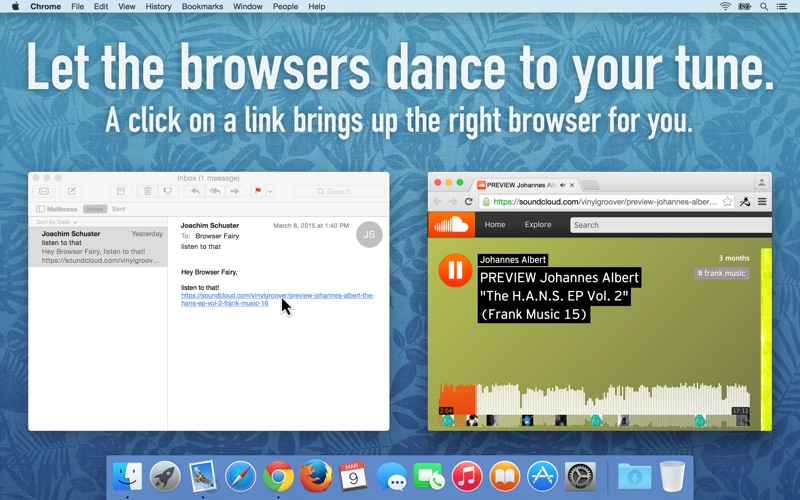Click Browser Fairy extension wand icon
Screen dimensions: 800x500
tap(745, 202)
